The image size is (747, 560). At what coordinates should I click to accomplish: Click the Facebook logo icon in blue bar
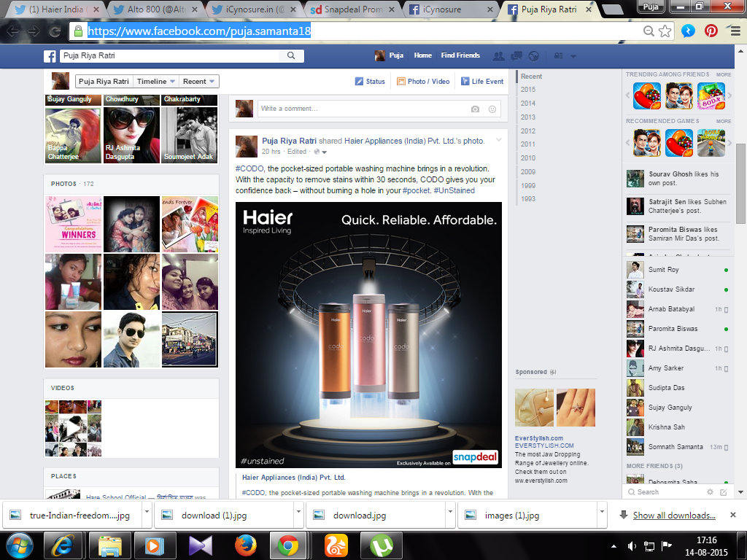pyautogui.click(x=50, y=55)
